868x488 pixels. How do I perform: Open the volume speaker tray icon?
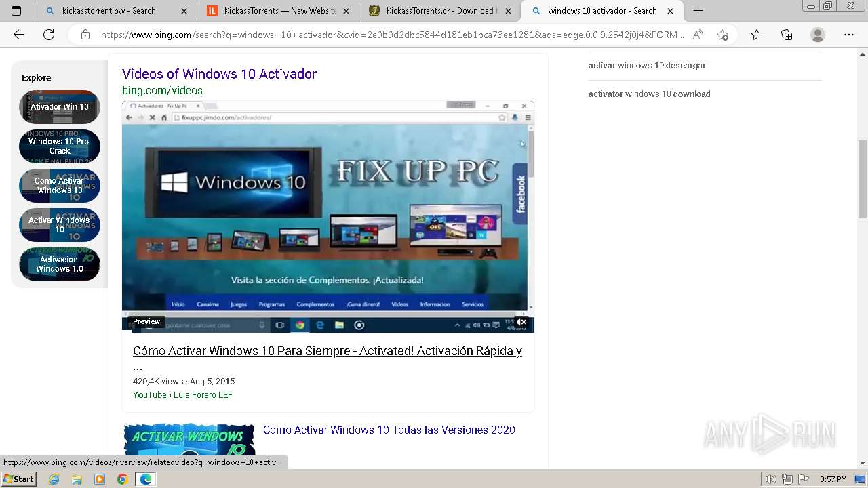[770, 479]
